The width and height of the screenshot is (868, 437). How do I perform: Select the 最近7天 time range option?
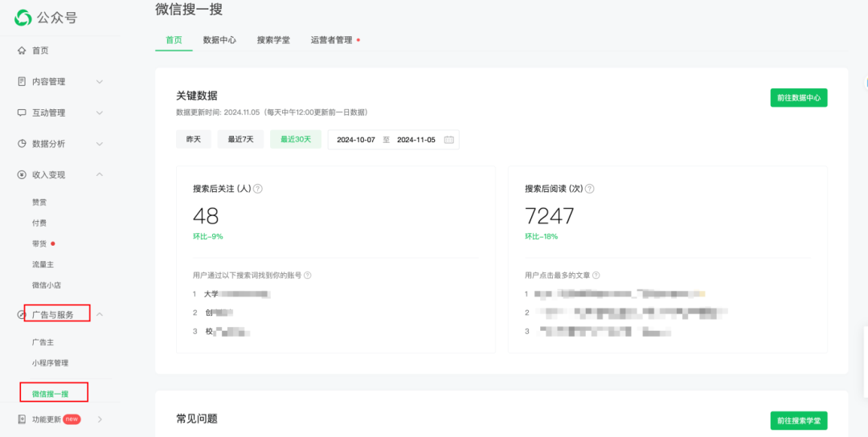coord(240,140)
